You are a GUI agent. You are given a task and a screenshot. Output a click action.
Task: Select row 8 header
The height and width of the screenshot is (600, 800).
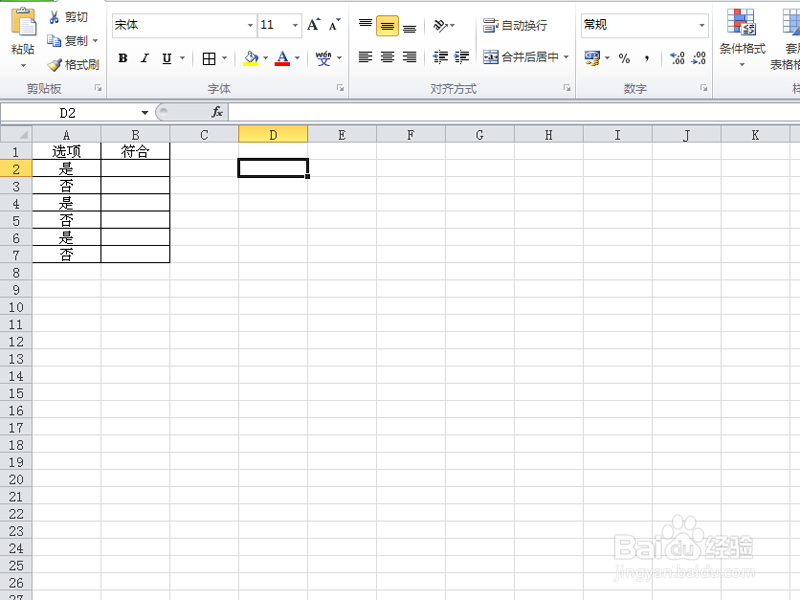pyautogui.click(x=16, y=272)
